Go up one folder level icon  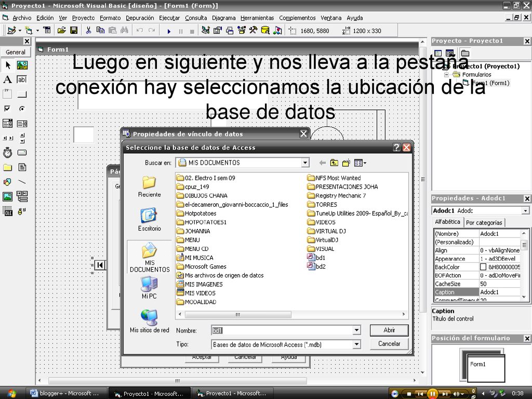coord(334,163)
